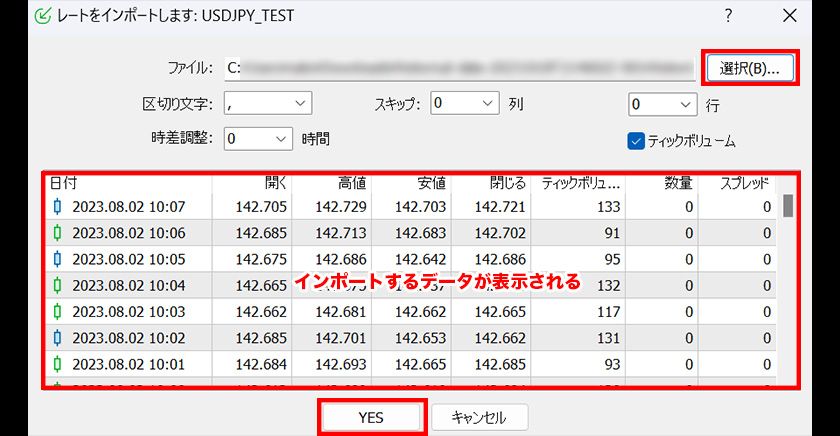Sort by the 日付 column header
The height and width of the screenshot is (436, 840).
click(x=62, y=183)
